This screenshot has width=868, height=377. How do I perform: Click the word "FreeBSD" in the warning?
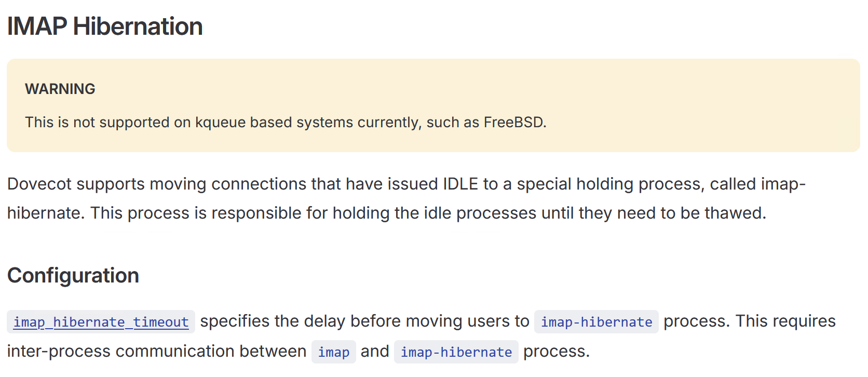[513, 123]
